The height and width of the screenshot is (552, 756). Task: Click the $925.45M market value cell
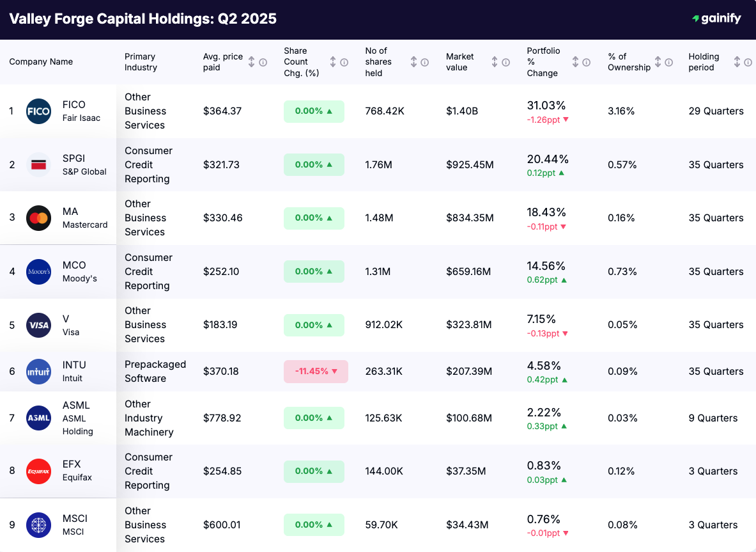(470, 164)
